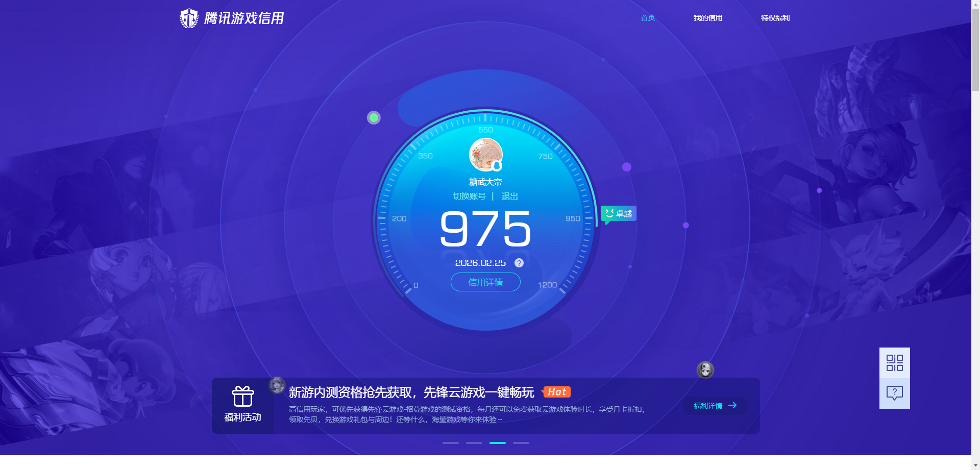Click the question mark beside 2026.02.25
Image resolution: width=980 pixels, height=470 pixels.
(519, 263)
